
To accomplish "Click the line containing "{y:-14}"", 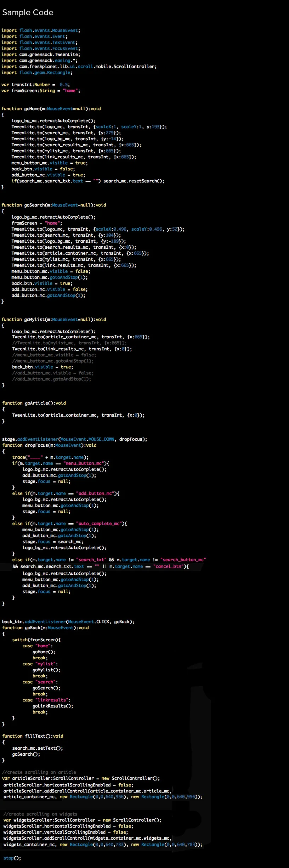I will [x=67, y=139].
